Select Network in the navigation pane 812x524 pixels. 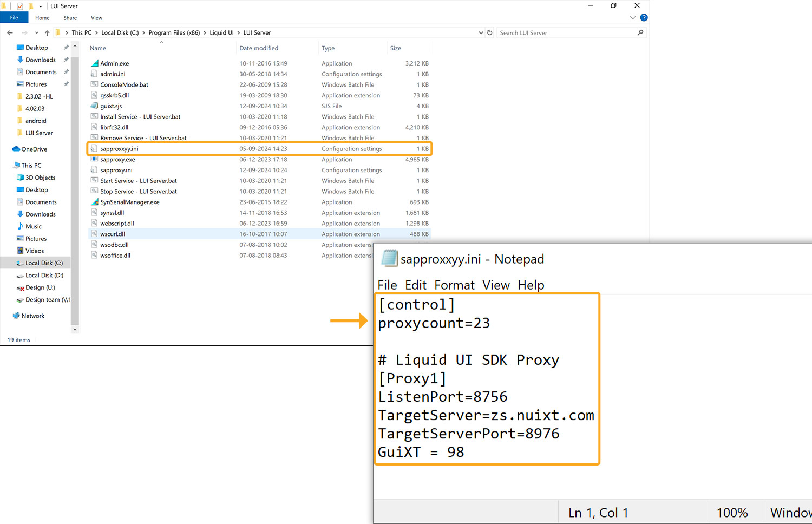point(33,316)
